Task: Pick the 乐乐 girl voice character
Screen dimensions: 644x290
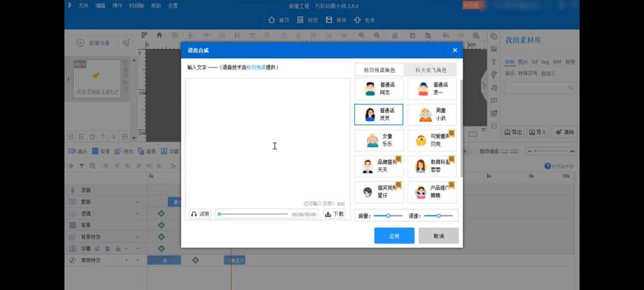Action: [379, 140]
